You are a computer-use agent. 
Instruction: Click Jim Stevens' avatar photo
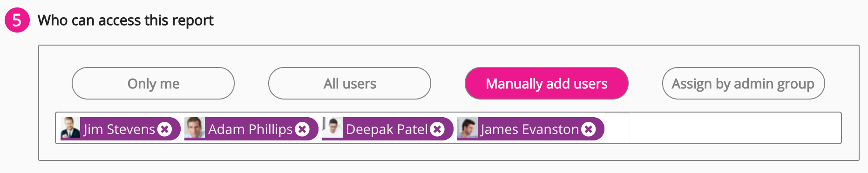coord(70,127)
